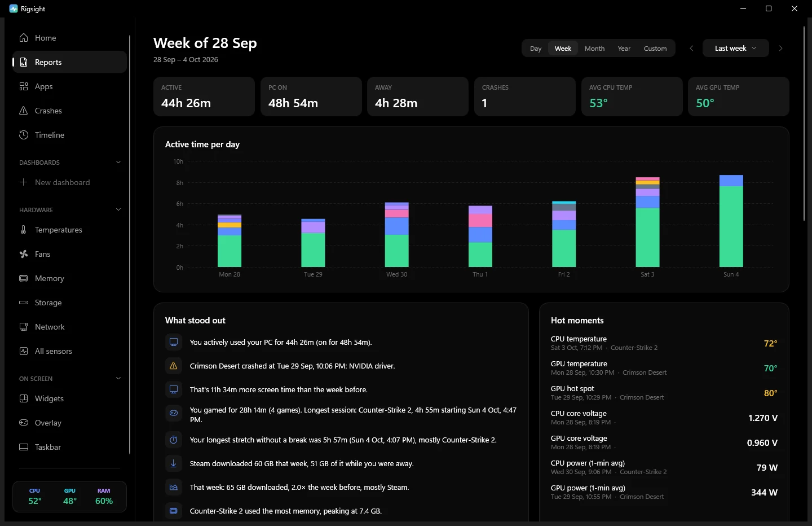Click the Avg CPU Temp 53° card
The height and width of the screenshot is (526, 812).
[632, 97]
